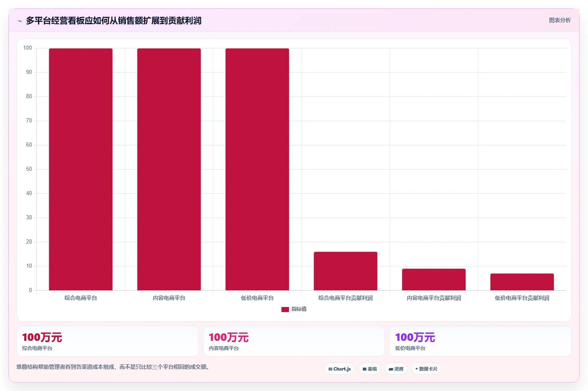Select the 数据卡片 tag chip
Viewport: 588px width, 391px height.
pos(426,369)
